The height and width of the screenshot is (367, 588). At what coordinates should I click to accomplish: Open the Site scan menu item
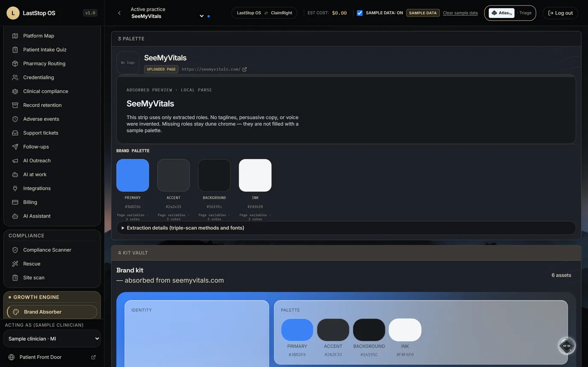pyautogui.click(x=52, y=278)
